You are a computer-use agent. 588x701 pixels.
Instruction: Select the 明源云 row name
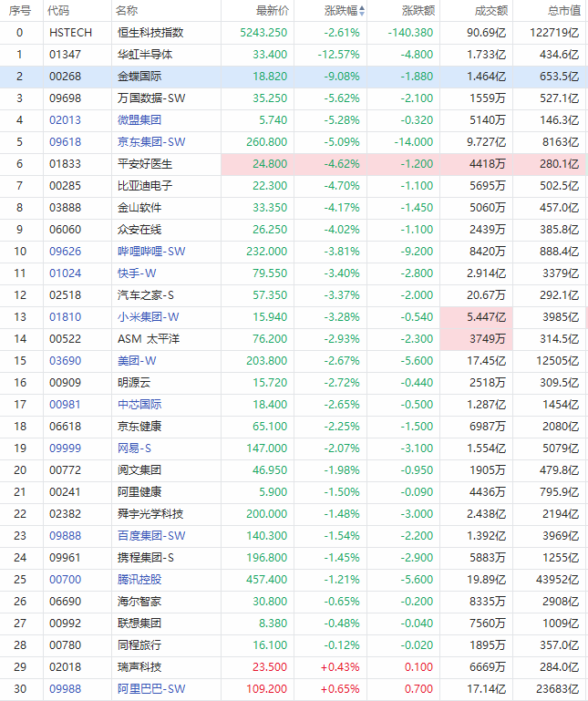click(x=134, y=383)
